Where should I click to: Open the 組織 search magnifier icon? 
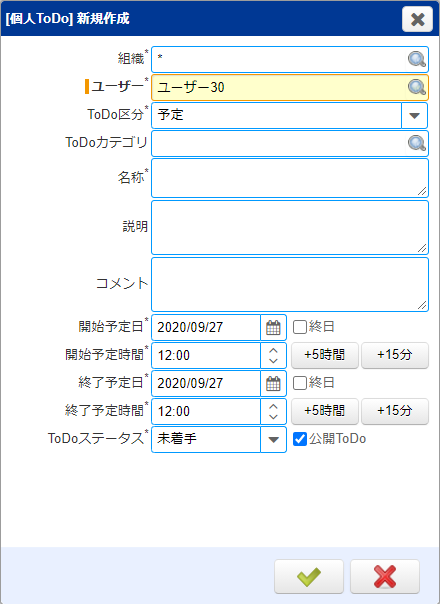pos(416,59)
